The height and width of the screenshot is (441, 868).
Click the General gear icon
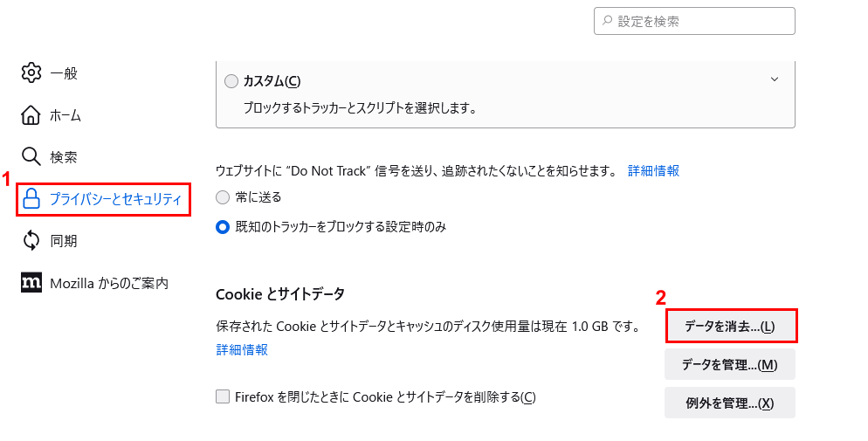31,73
